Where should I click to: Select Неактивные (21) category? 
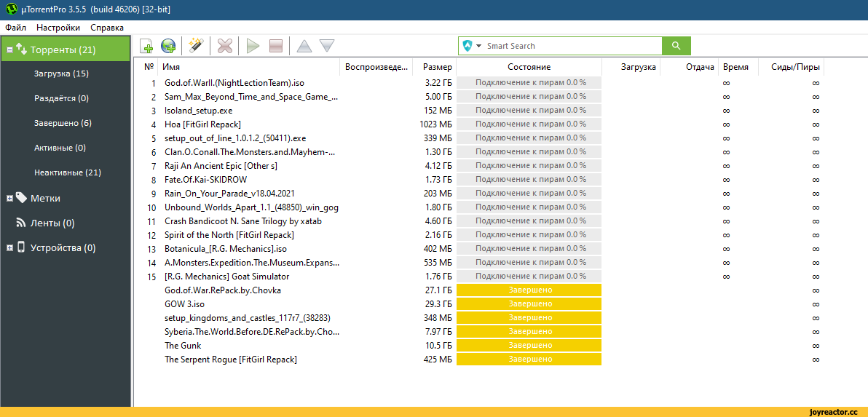(x=68, y=172)
